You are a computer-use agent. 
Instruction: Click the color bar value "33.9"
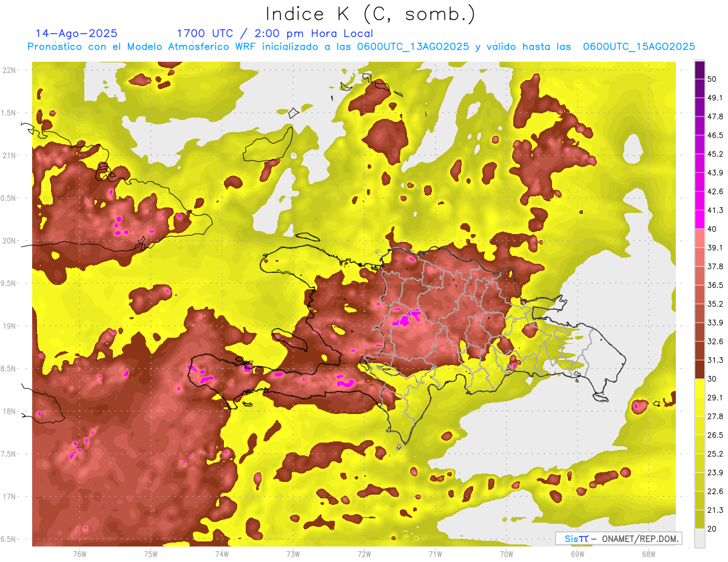(x=715, y=323)
